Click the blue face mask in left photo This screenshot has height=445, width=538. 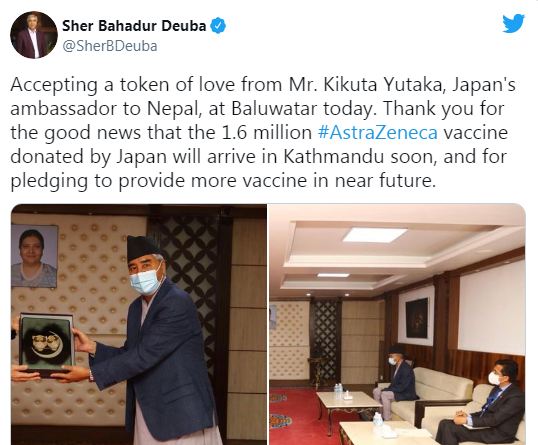[147, 280]
